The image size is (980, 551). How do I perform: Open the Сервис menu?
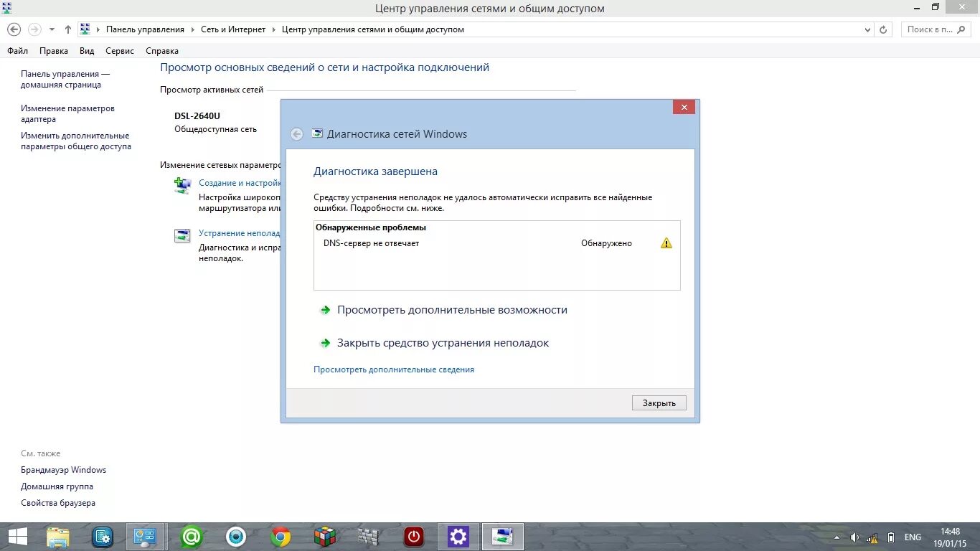coord(120,51)
